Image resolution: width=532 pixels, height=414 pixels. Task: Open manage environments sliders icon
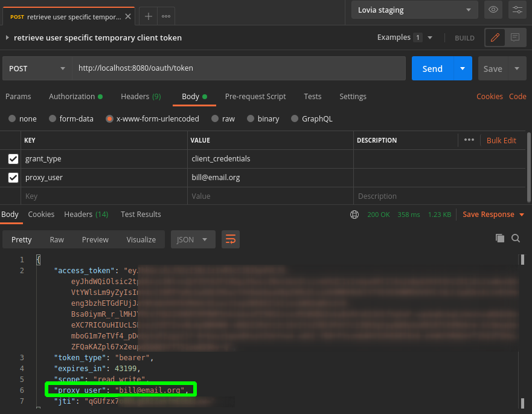(517, 10)
